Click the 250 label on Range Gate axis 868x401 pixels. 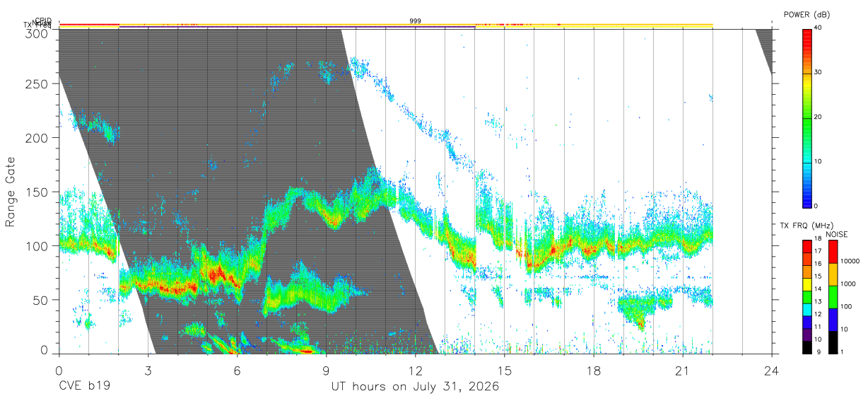tap(37, 83)
